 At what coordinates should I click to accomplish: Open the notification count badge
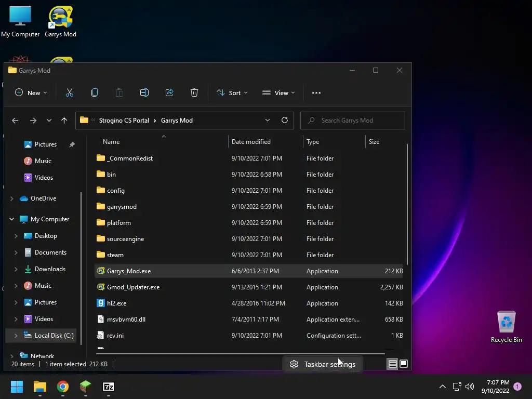tap(517, 387)
